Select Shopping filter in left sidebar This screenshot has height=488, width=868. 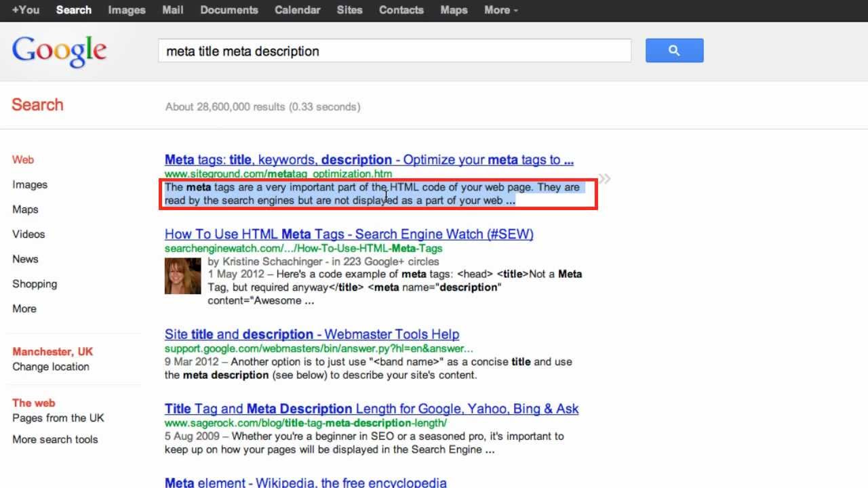pyautogui.click(x=35, y=284)
